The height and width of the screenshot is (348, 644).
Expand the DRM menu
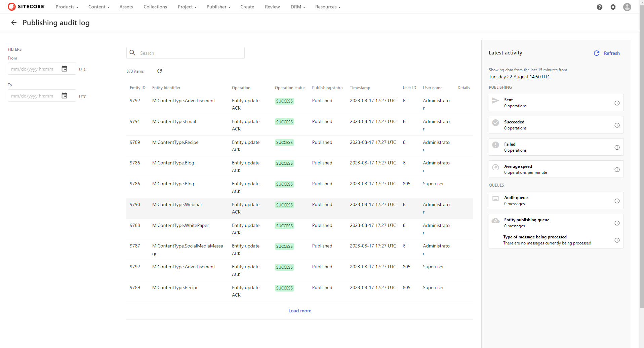point(298,7)
